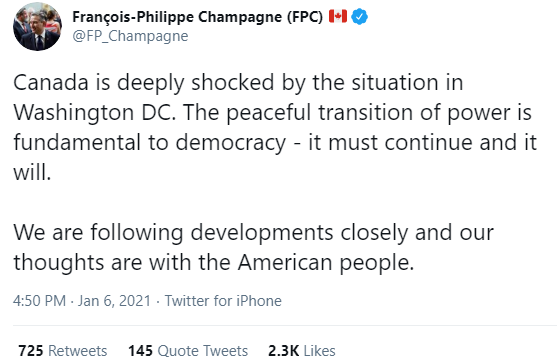Click the blue verified checkmark badge
The height and width of the screenshot is (364, 557).
coord(359,17)
